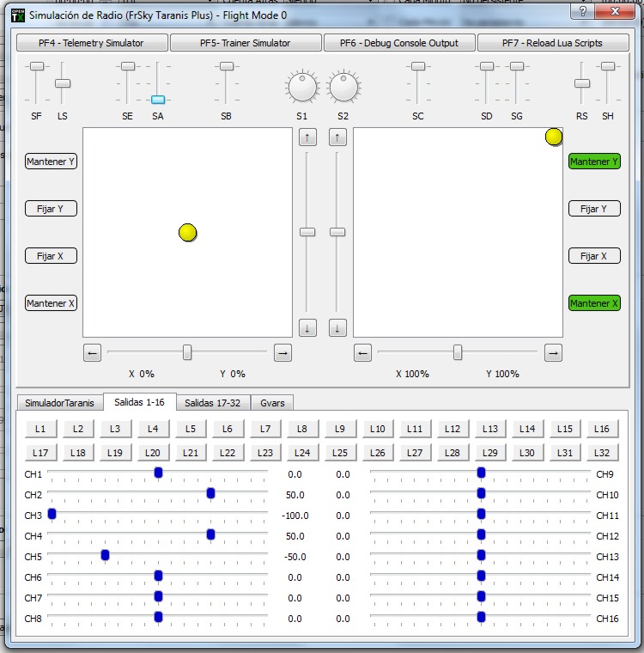Click the RS slider handle
The width and height of the screenshot is (644, 653).
pos(582,83)
